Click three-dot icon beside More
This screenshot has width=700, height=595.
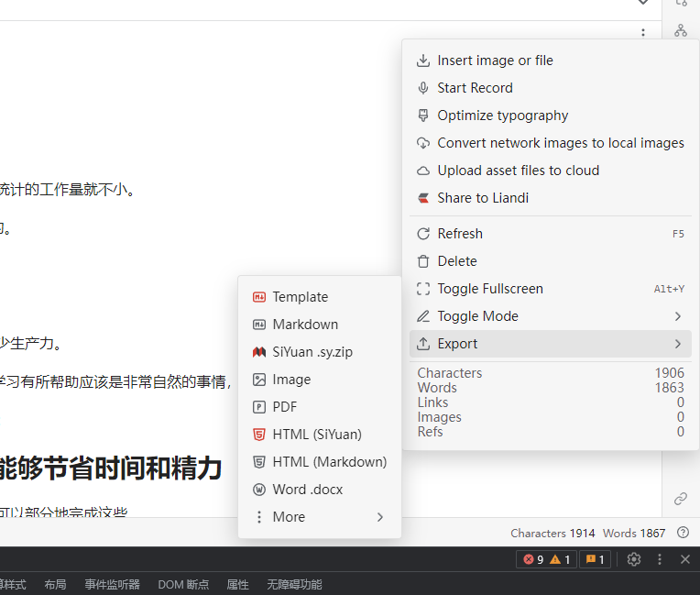click(x=259, y=517)
